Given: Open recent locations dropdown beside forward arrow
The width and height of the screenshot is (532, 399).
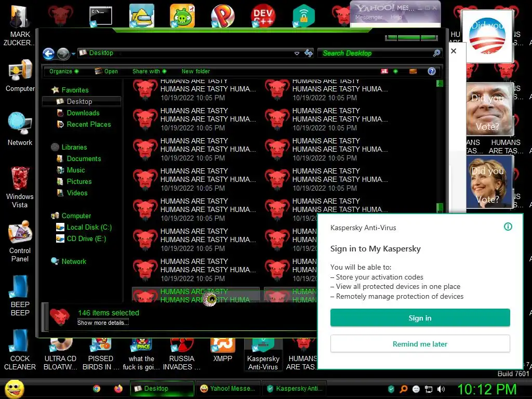Looking at the screenshot, I should [x=73, y=54].
